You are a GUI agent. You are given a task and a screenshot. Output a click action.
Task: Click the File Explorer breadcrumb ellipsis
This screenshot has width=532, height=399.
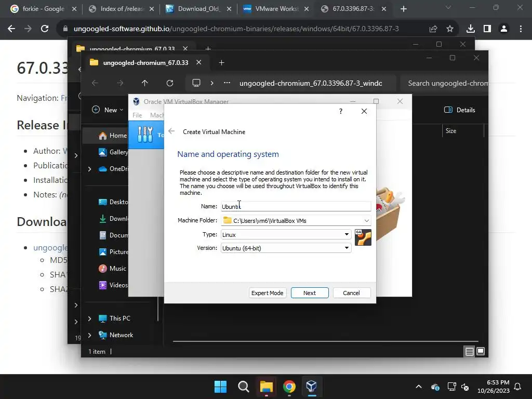(227, 83)
